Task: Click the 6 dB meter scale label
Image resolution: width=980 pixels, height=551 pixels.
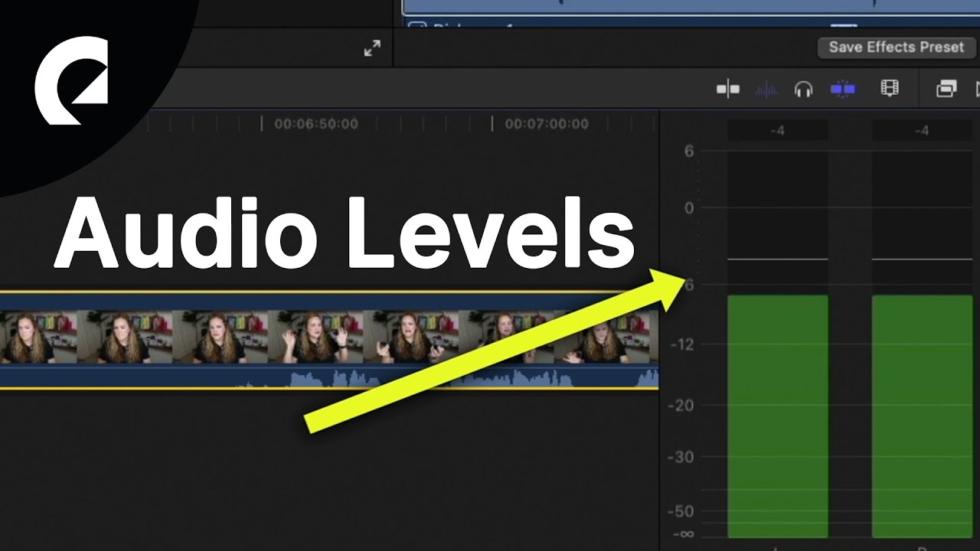Action: pyautogui.click(x=689, y=152)
